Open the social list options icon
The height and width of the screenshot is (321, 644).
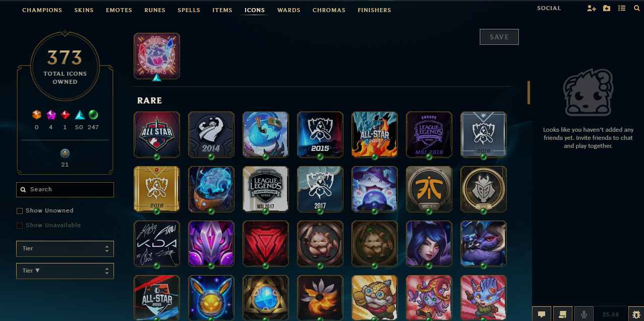click(622, 9)
